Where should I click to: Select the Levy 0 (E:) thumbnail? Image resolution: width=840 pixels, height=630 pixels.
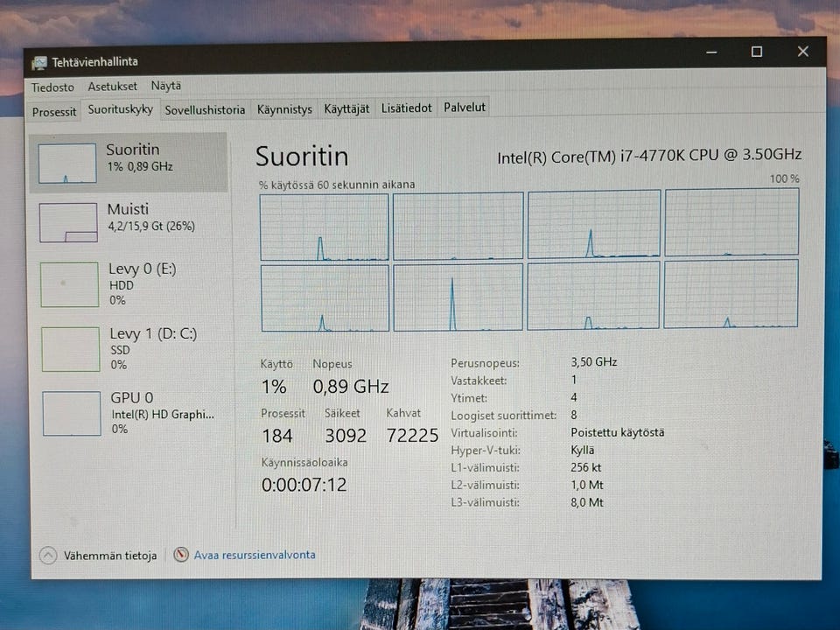click(x=69, y=284)
